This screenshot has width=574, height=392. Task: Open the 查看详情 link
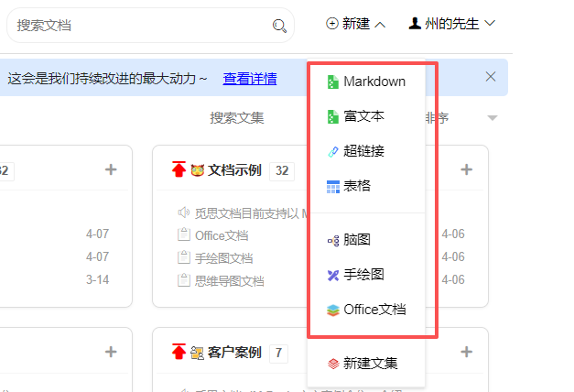(250, 79)
